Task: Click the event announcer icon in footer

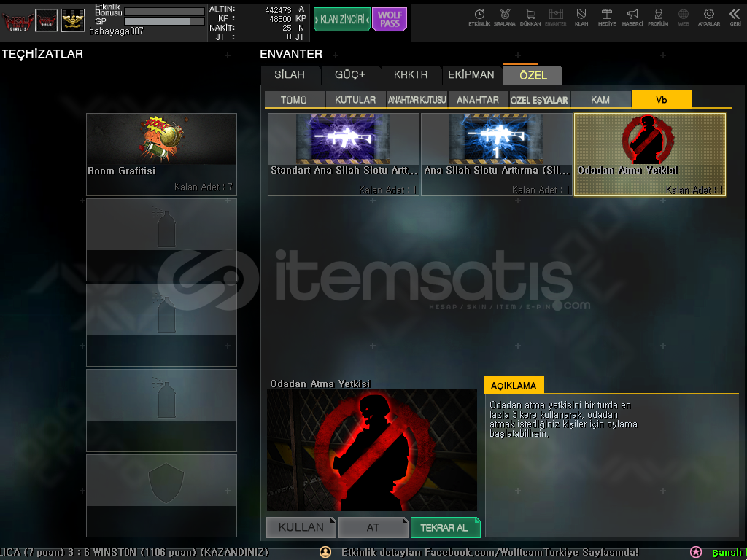Action: click(x=325, y=552)
